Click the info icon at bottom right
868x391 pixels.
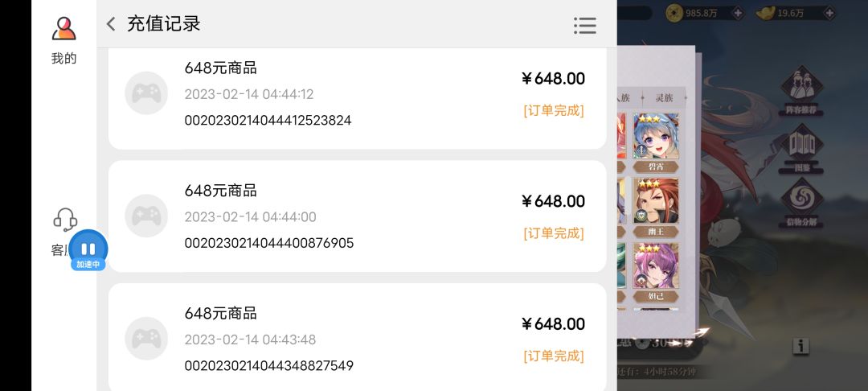point(800,346)
